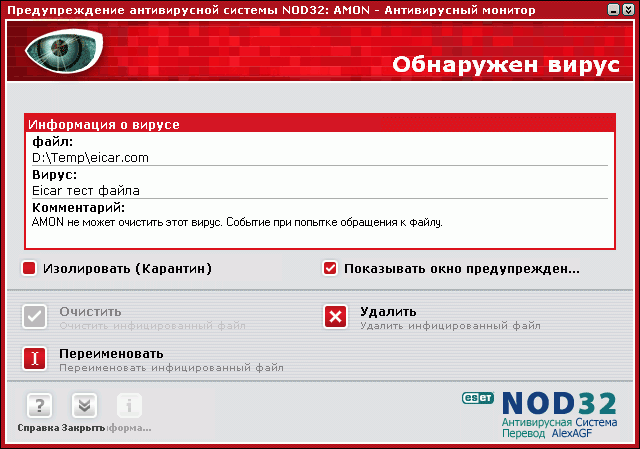Click the Комментарий: field label
This screenshot has height=449, width=640.
coord(78,208)
